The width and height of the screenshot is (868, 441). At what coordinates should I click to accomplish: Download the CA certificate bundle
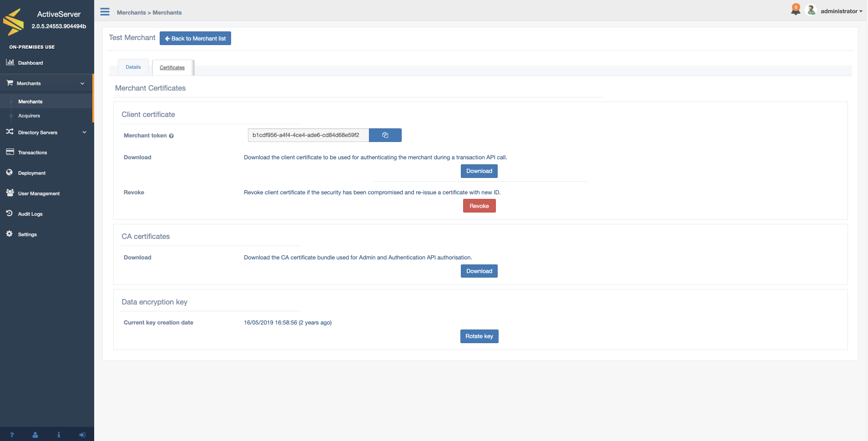(x=479, y=271)
